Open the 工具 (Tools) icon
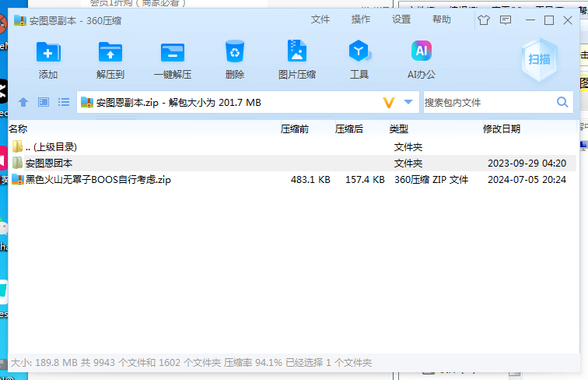588x380 pixels. point(359,51)
